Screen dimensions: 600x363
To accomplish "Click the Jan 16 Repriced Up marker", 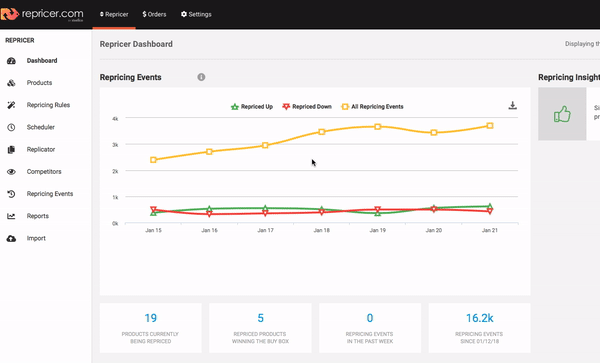I will pyautogui.click(x=209, y=209).
